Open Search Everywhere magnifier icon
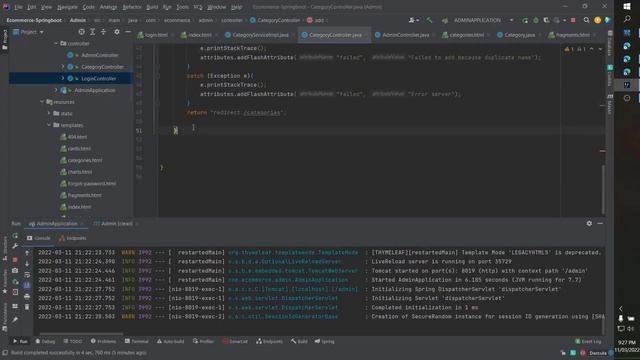The width and height of the screenshot is (640, 360). [587, 20]
